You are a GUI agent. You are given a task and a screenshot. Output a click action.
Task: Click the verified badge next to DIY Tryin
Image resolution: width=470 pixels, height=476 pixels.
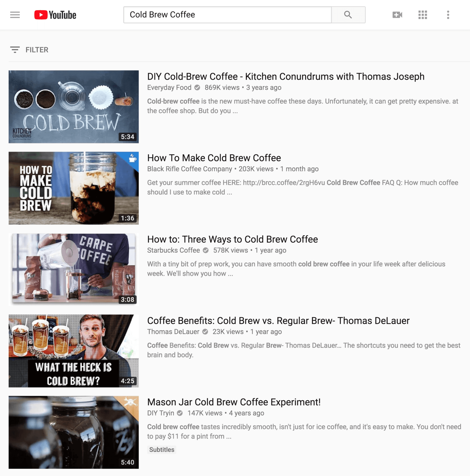(x=179, y=413)
